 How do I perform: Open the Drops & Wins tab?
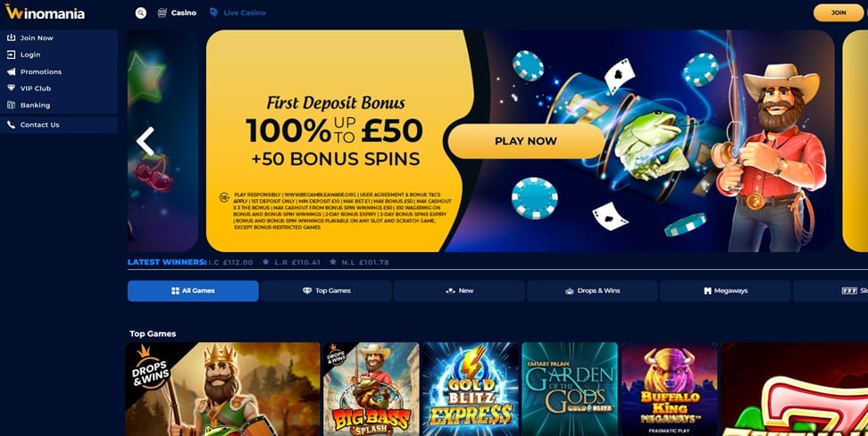tap(592, 291)
